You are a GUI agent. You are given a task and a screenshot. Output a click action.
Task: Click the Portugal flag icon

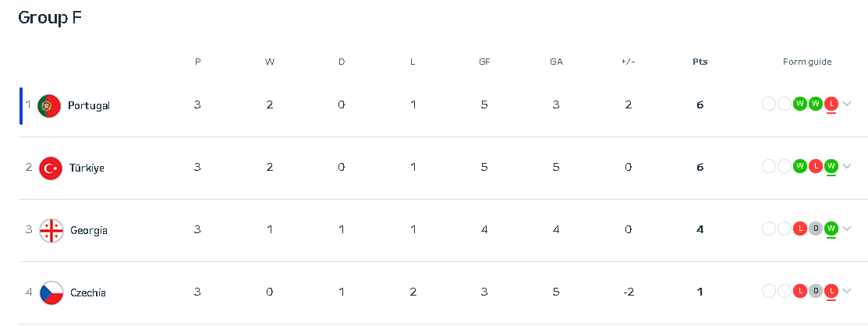tap(49, 106)
